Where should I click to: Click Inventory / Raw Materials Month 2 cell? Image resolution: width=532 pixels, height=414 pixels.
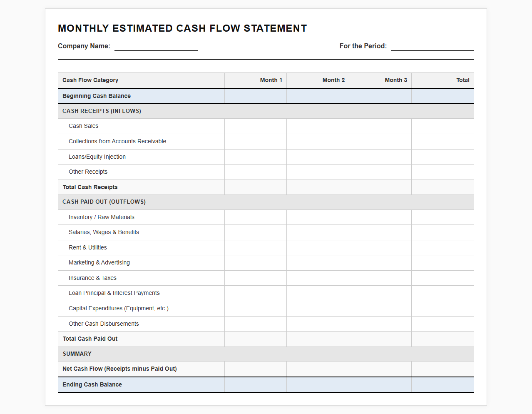[x=318, y=217]
